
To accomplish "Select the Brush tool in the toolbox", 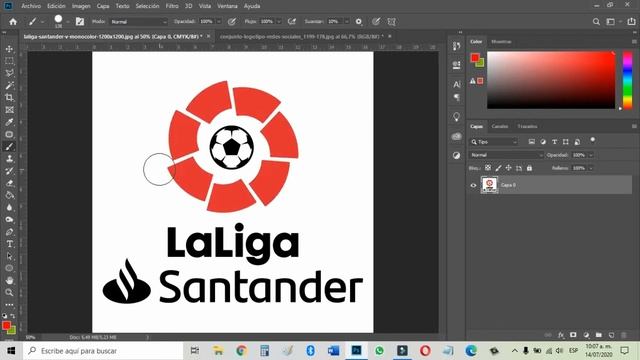I will pyautogui.click(x=9, y=147).
